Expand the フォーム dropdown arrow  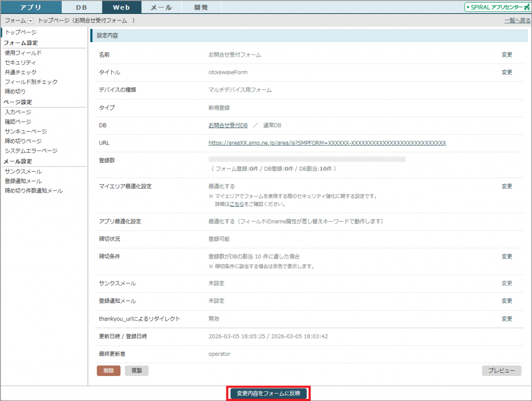pos(30,21)
